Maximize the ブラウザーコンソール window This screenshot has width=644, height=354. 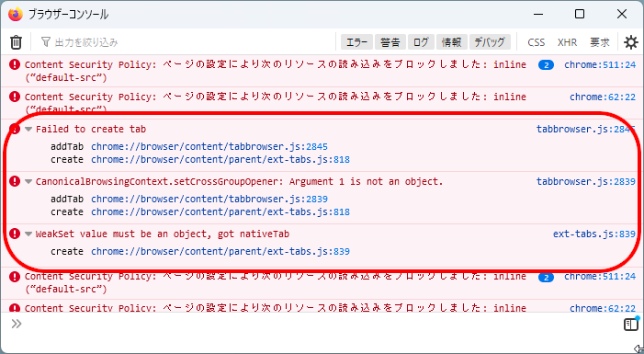[x=580, y=15]
